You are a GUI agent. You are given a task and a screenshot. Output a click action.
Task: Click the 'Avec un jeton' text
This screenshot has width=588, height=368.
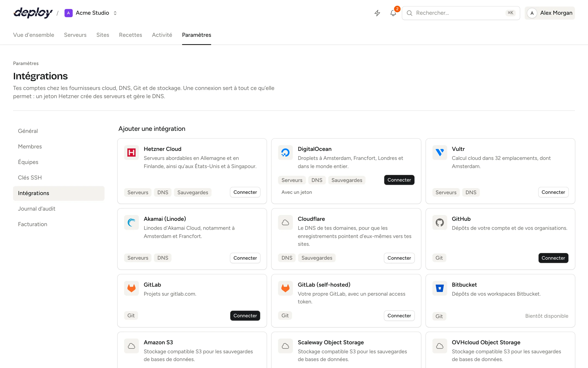pos(296,192)
